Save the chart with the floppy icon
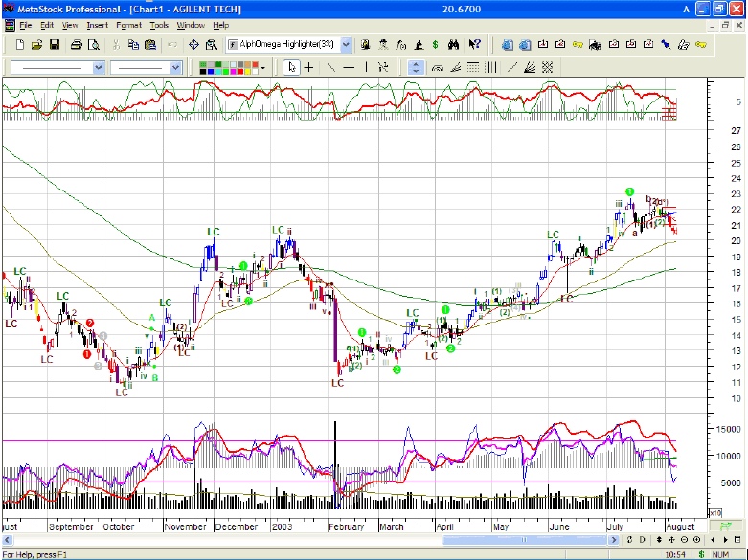 click(55, 45)
